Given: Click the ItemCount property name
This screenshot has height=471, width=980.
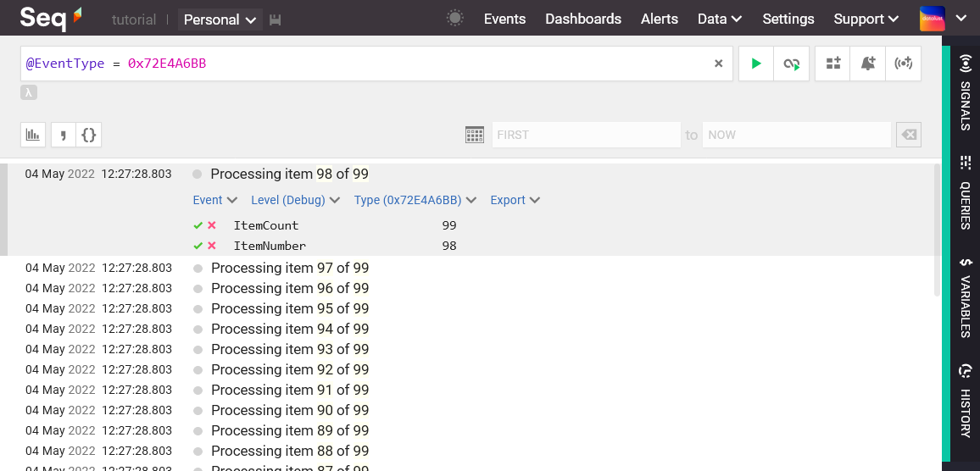Looking at the screenshot, I should pyautogui.click(x=266, y=225).
